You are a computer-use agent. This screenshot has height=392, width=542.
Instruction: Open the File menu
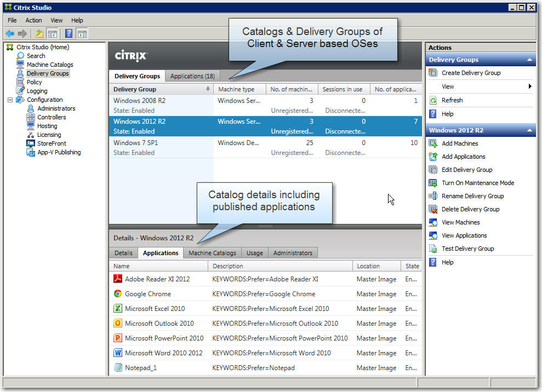[x=12, y=20]
